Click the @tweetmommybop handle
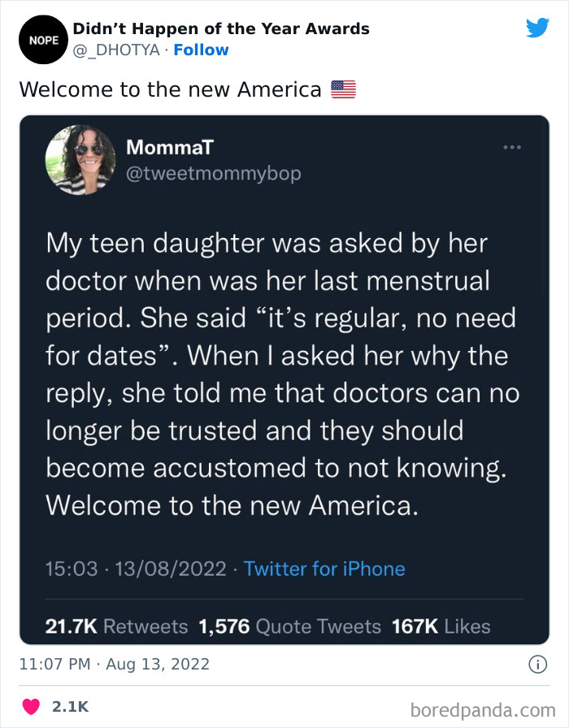The image size is (569, 728). [x=213, y=174]
